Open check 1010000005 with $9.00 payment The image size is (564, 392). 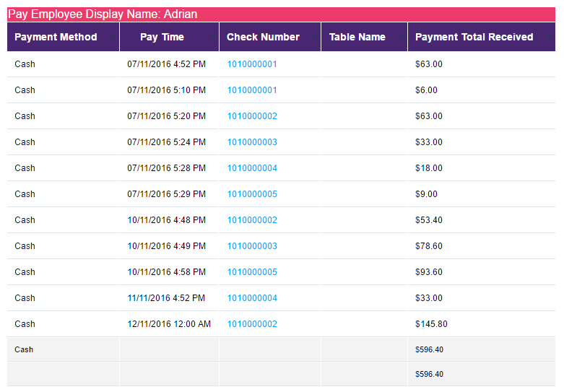pyautogui.click(x=252, y=194)
